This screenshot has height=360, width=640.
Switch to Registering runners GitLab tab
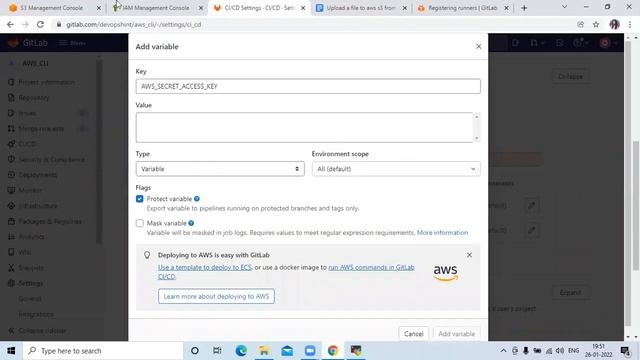(462, 8)
